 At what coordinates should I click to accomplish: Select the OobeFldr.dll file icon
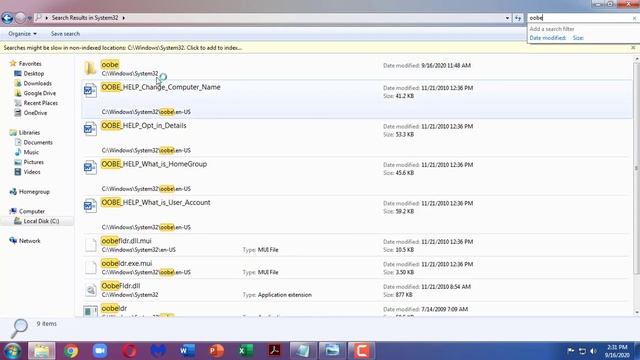(x=90, y=289)
